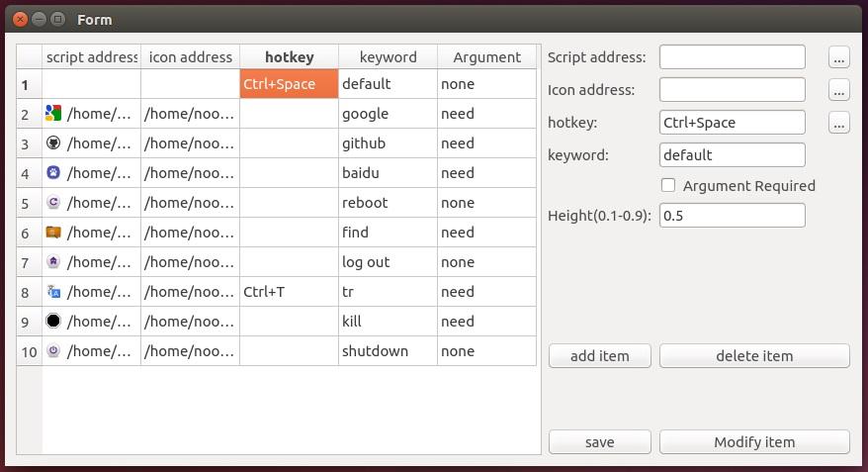Click the Modify item button

[x=754, y=442]
